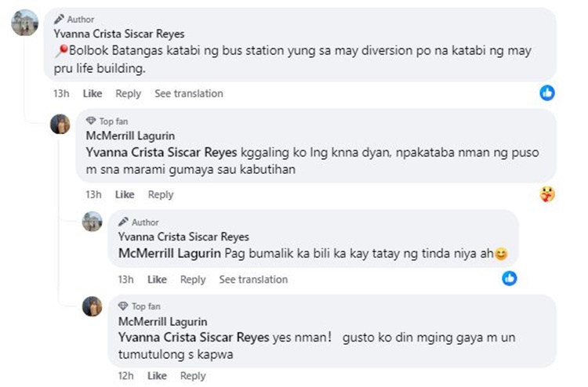
Task: Click the Author pen badge on top comment
Action: tap(60, 19)
